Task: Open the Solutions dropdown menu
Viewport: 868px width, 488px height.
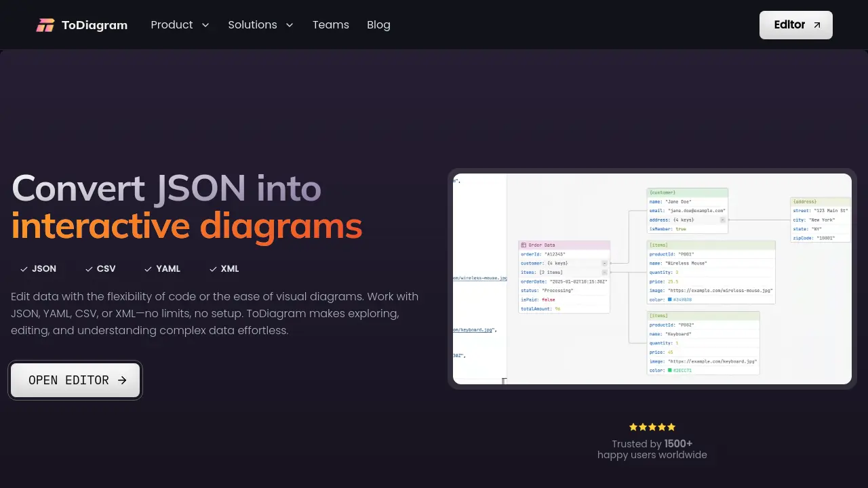Action: [x=260, y=24]
